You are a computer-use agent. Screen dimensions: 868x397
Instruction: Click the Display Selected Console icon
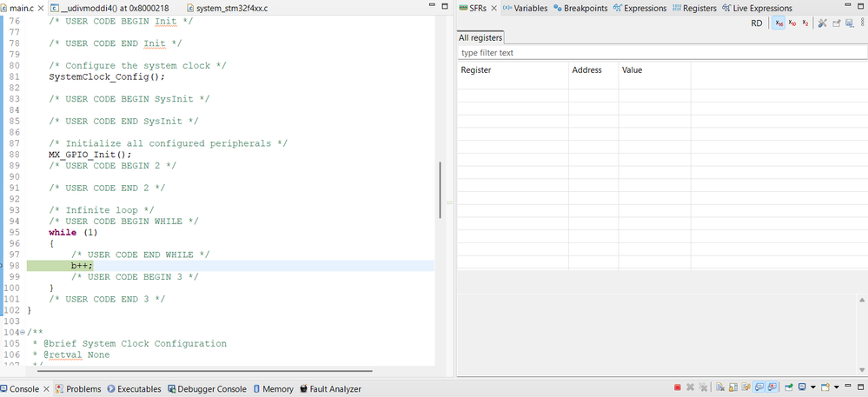802,387
